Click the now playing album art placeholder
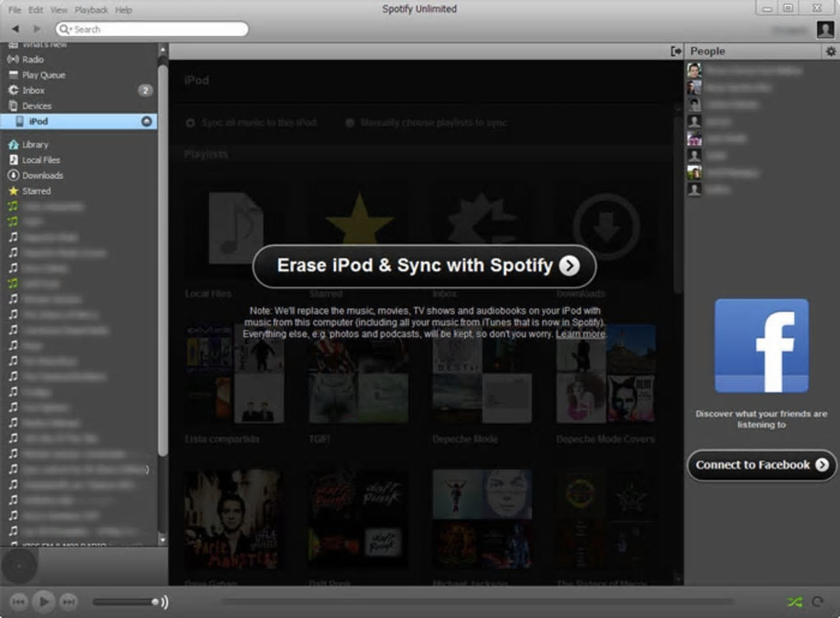Image resolution: width=840 pixels, height=618 pixels. coord(19,565)
